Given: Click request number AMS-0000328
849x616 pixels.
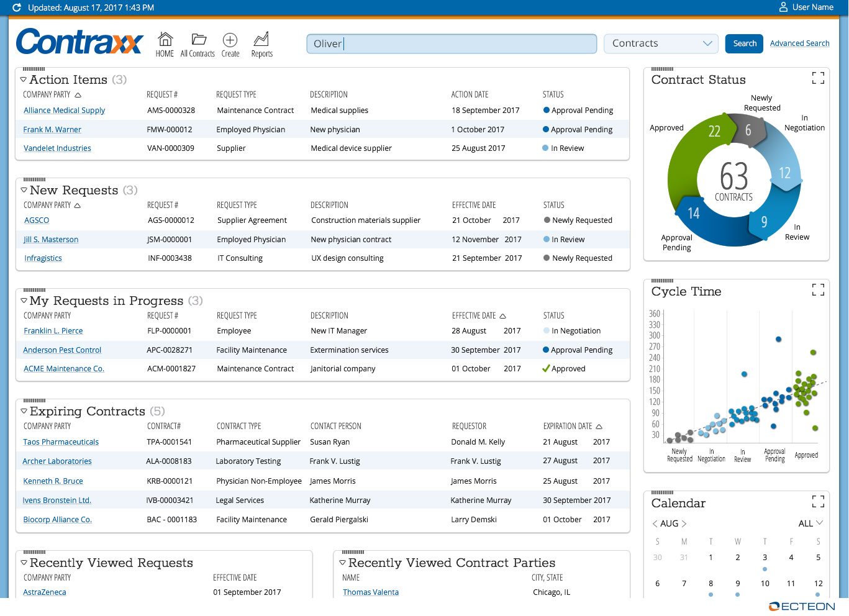Looking at the screenshot, I should (x=171, y=111).
